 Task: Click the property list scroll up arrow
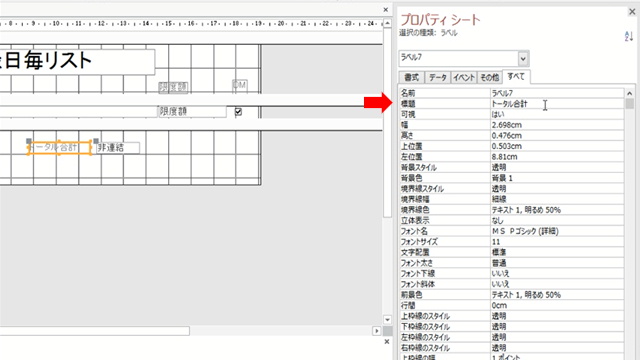point(629,93)
